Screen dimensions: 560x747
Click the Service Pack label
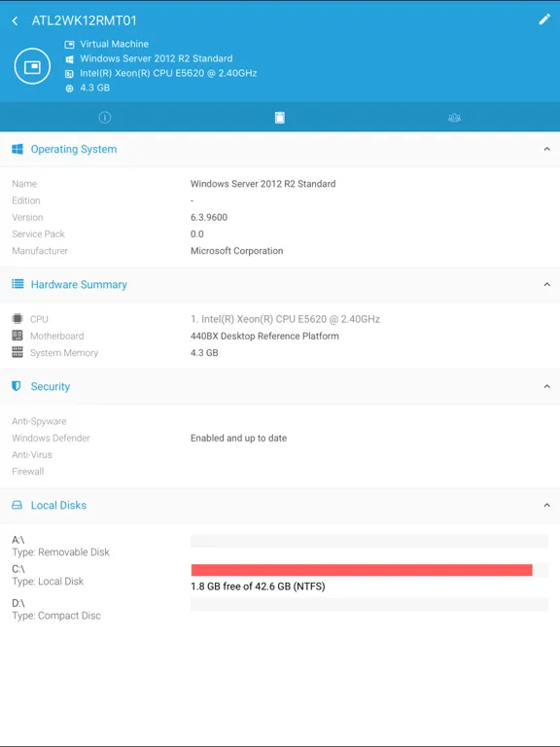pos(38,233)
